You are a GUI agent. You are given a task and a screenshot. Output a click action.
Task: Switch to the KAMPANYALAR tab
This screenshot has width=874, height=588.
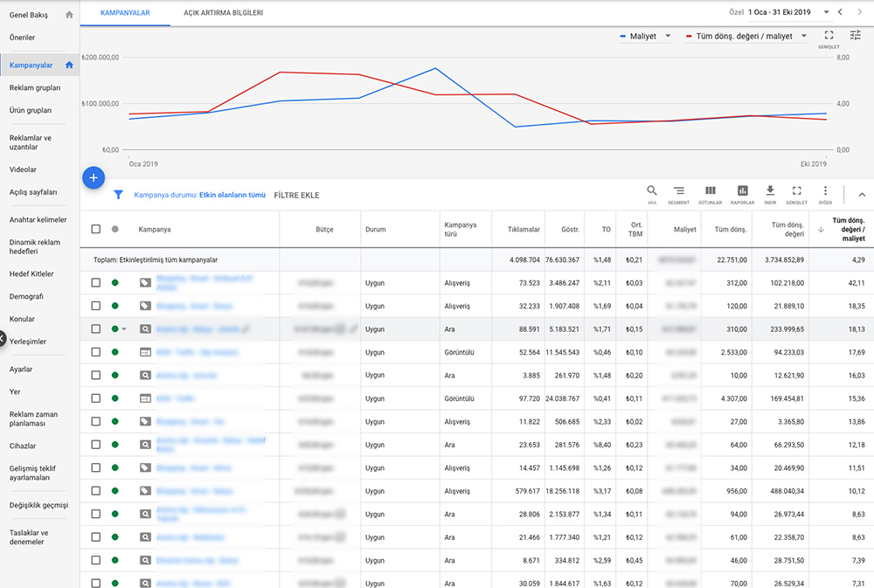pos(125,13)
